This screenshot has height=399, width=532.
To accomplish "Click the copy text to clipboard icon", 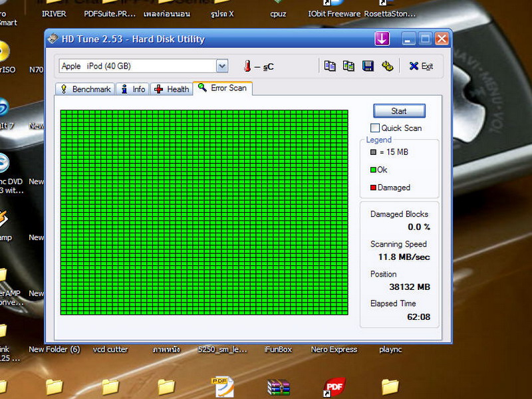I will coord(330,66).
